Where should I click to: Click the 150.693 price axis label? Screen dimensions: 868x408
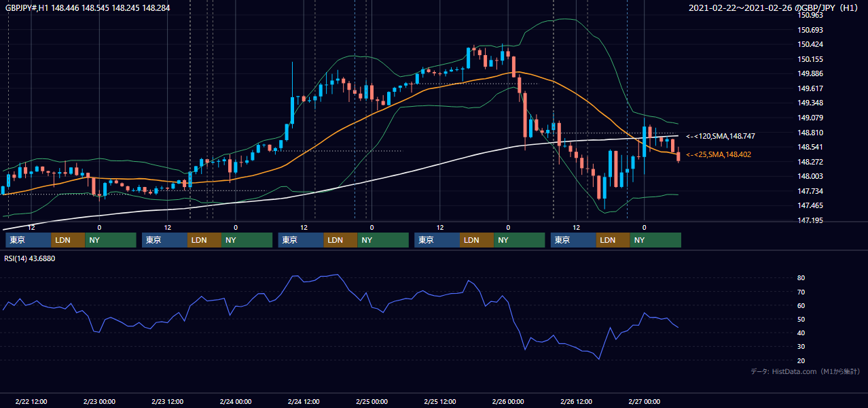(x=810, y=30)
